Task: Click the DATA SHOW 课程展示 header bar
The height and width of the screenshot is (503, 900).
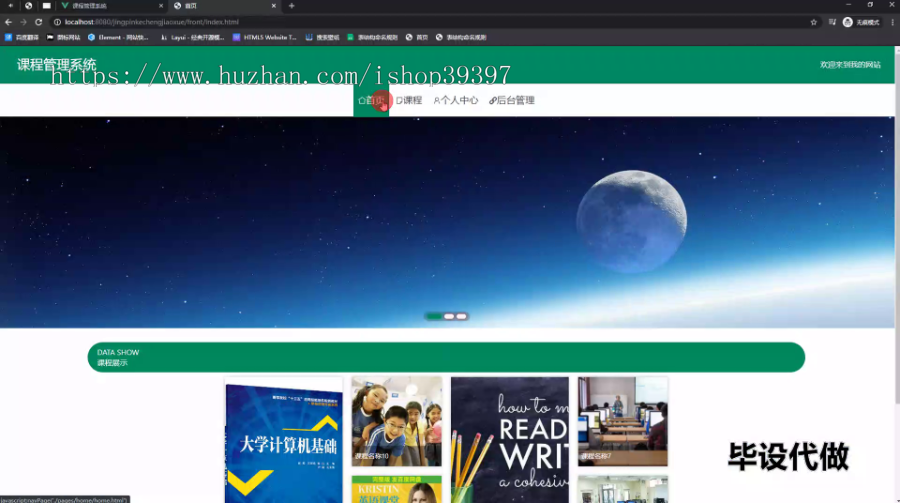Action: pos(446,357)
